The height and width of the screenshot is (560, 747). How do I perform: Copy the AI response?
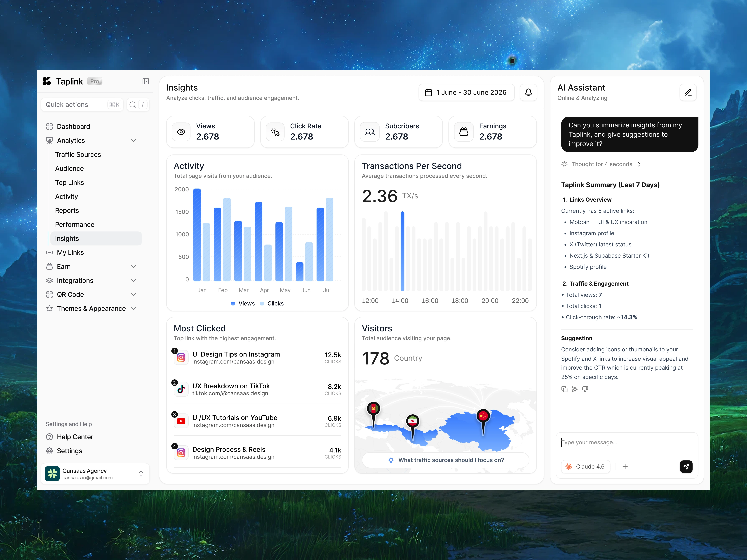[564, 389]
